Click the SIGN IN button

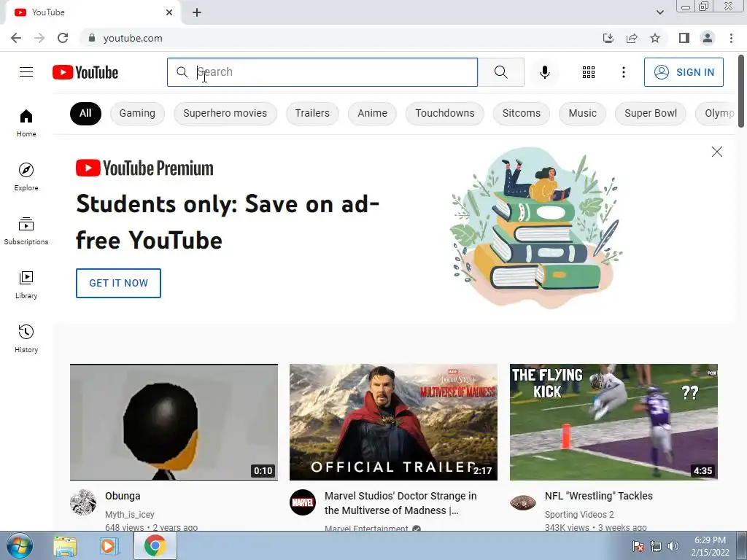pos(684,72)
